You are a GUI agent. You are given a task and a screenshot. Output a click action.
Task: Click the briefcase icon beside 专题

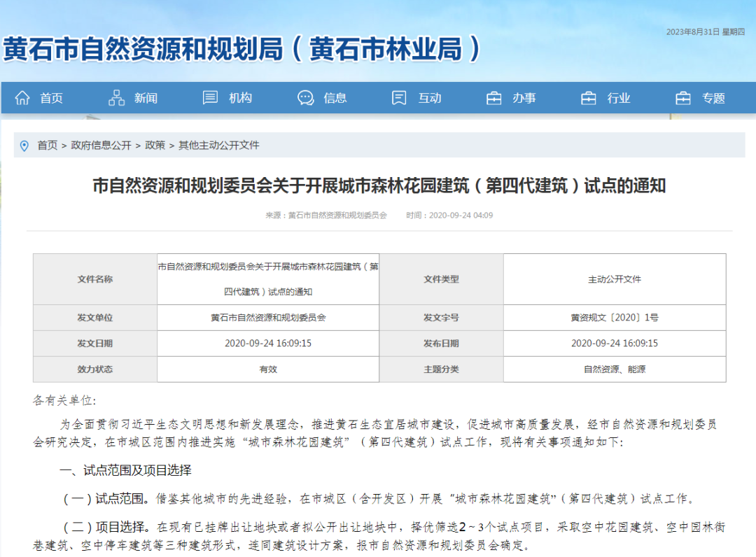click(682, 98)
